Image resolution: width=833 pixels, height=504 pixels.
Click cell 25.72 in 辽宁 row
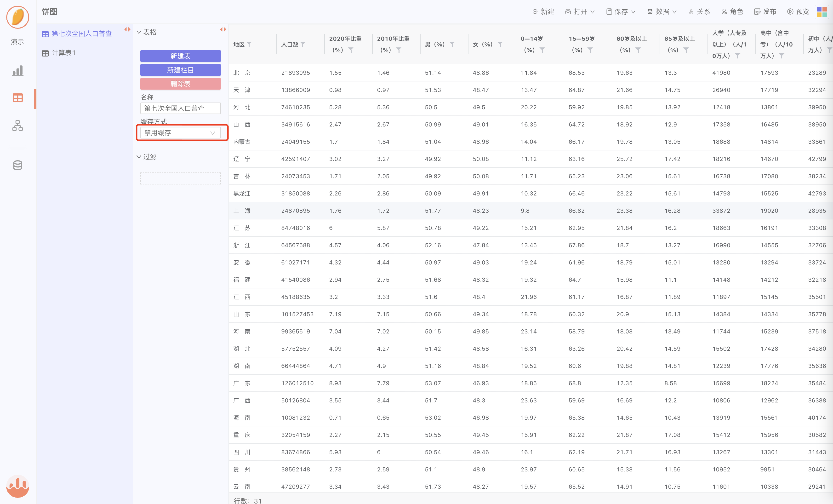pyautogui.click(x=625, y=159)
